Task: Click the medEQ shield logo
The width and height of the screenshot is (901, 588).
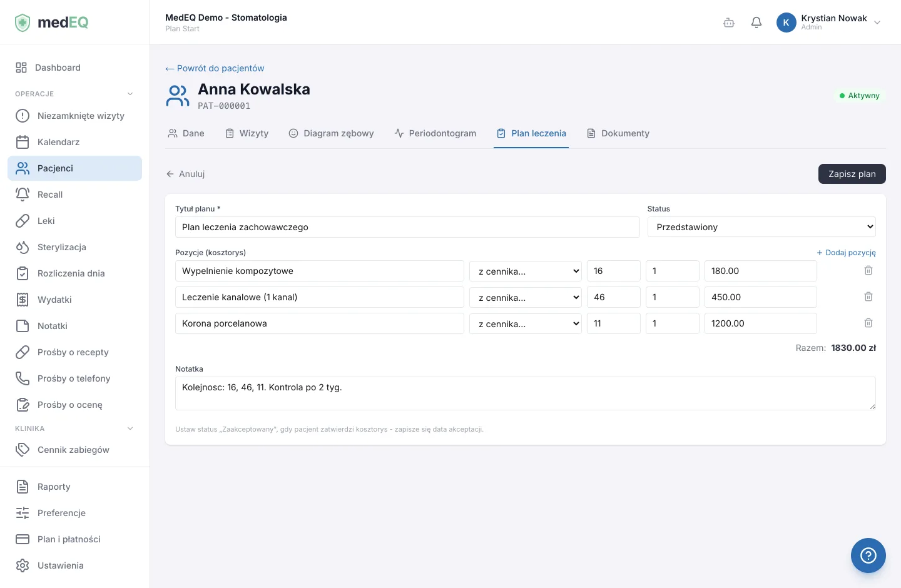Action: tap(23, 23)
